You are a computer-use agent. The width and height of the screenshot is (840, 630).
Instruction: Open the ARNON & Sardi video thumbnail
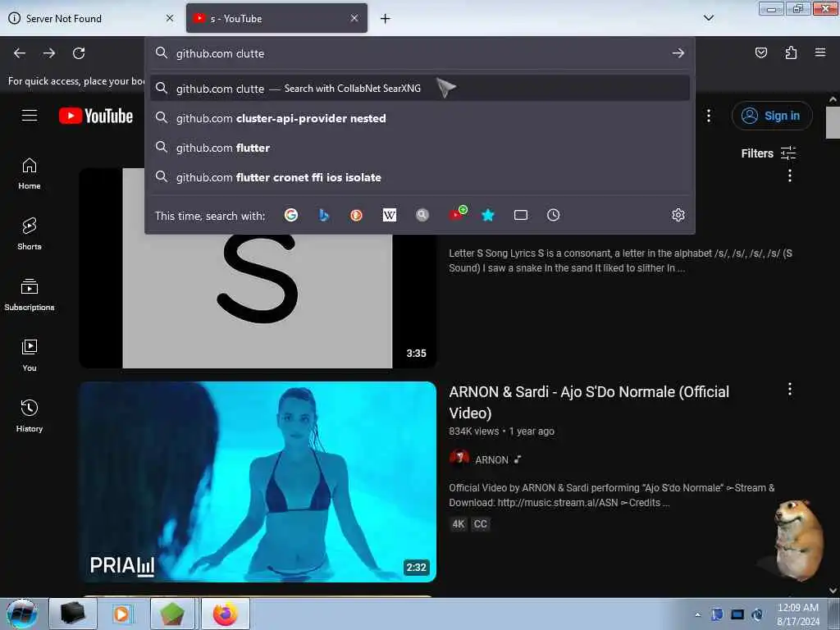pos(258,482)
